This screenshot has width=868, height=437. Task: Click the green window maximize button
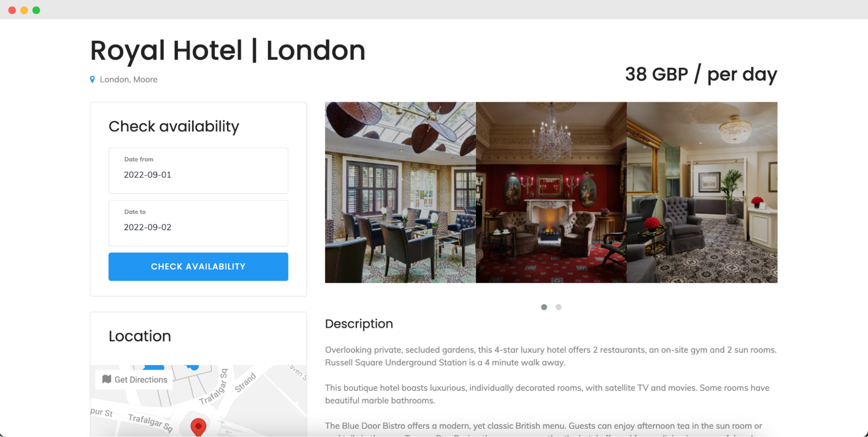click(x=36, y=10)
